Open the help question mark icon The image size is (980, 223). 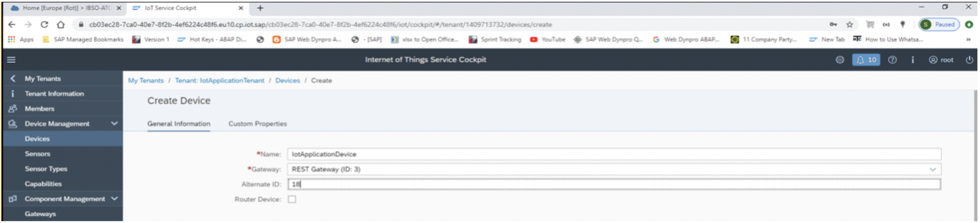(x=892, y=60)
